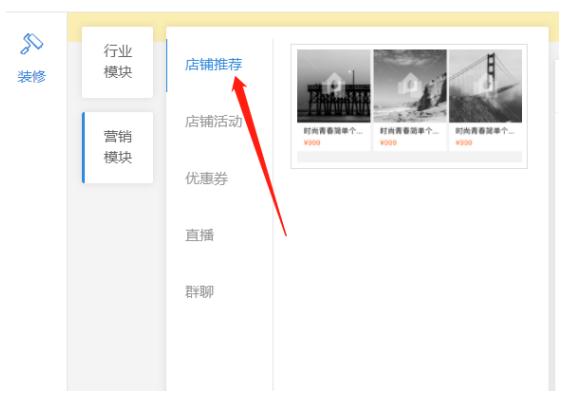
Task: Click the gray bar below product cards
Action: 409,157
